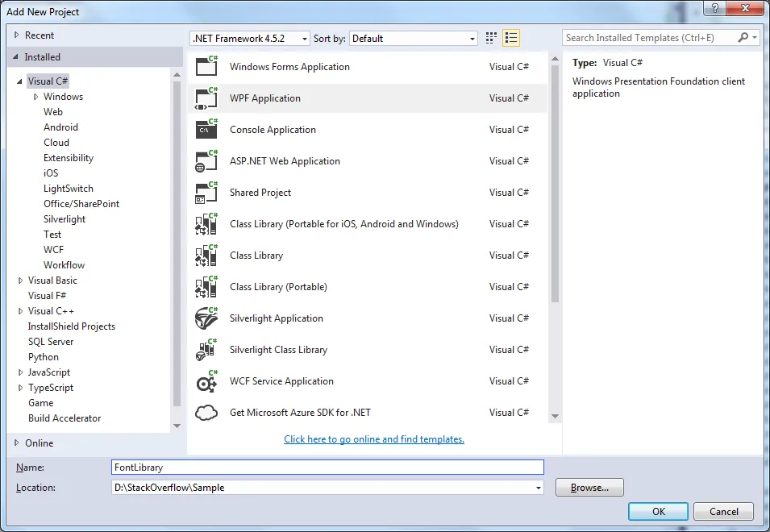This screenshot has height=532, width=770.
Task: Click the template list scrollbar up arrow
Action: (555, 59)
